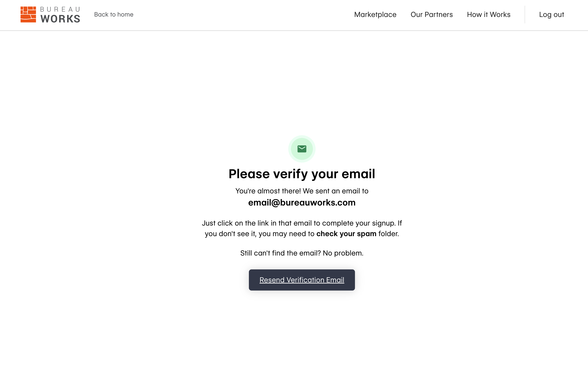Open the Marketplace menu item
The height and width of the screenshot is (389, 588).
[x=375, y=14]
